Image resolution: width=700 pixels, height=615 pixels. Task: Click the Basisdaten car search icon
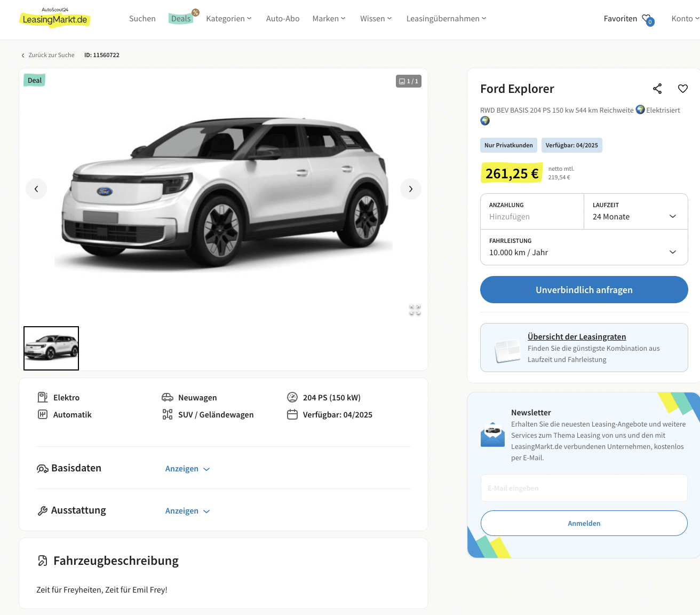(43, 469)
